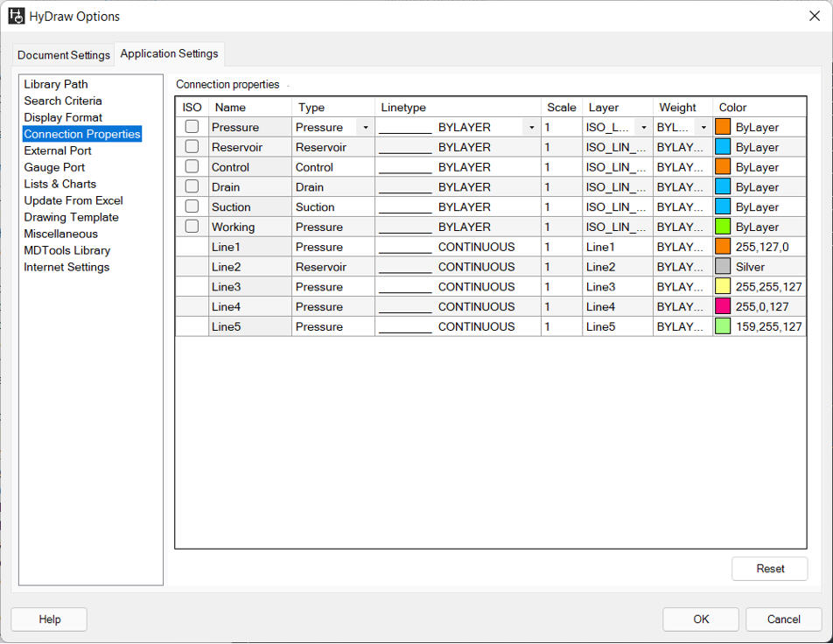
Task: Click the Scale value in Control row
Action: pyautogui.click(x=562, y=167)
